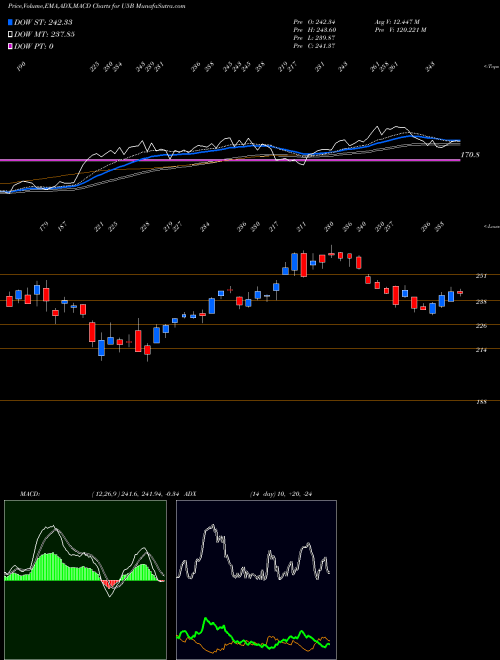Click the blue DOW ST legend swatch
This screenshot has height=660, width=500.
coord(11,22)
